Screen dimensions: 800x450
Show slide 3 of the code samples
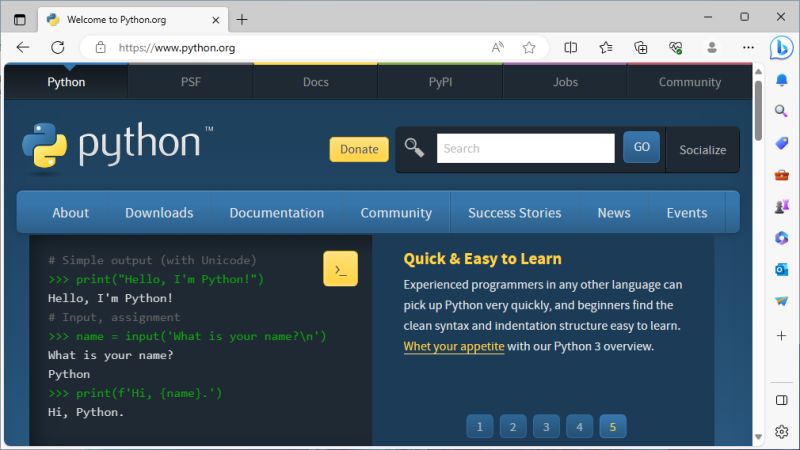pos(546,427)
